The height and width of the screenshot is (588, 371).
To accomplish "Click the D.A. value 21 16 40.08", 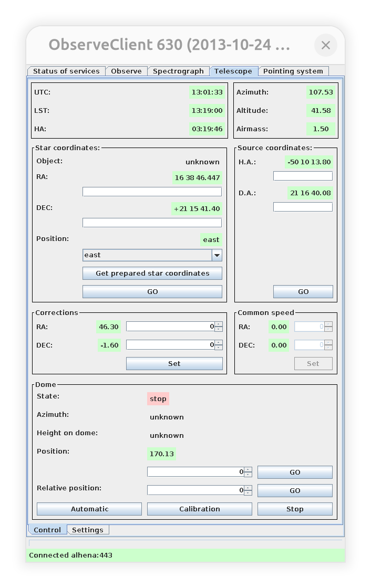I will 310,193.
